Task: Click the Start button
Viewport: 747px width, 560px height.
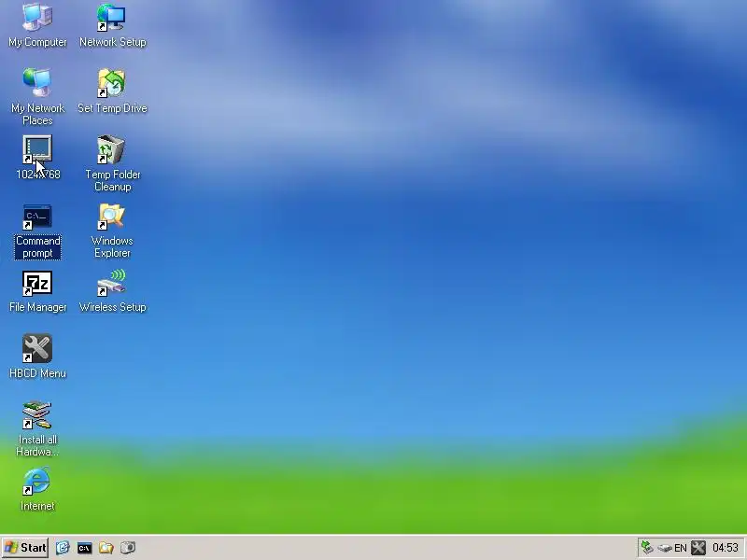Action: (x=25, y=548)
